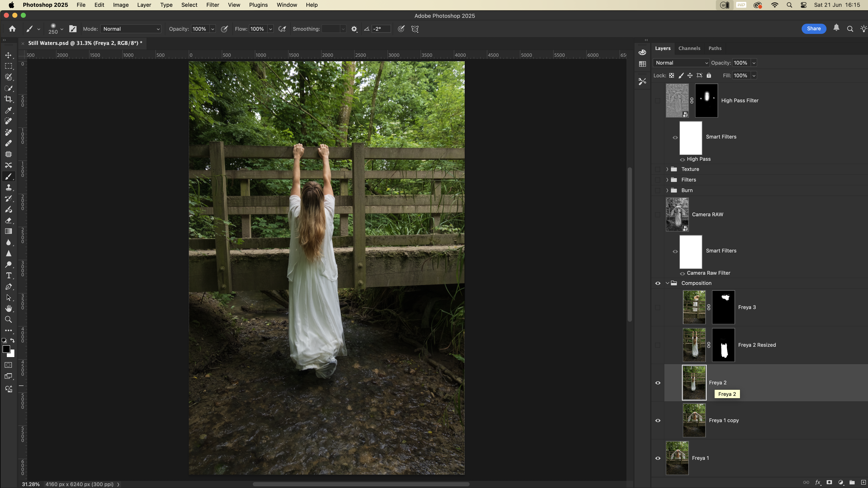Select the High Pass Filter layer mask thumbnail
The image size is (868, 488).
(706, 101)
